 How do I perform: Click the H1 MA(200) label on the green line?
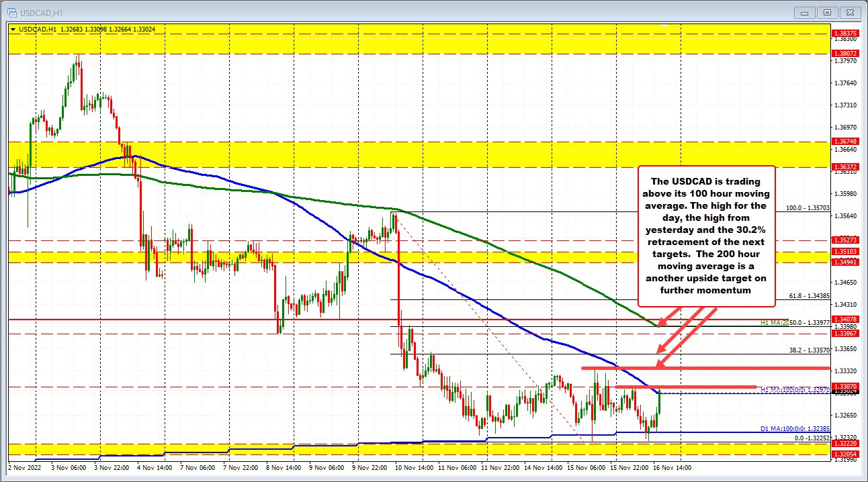[x=773, y=322]
